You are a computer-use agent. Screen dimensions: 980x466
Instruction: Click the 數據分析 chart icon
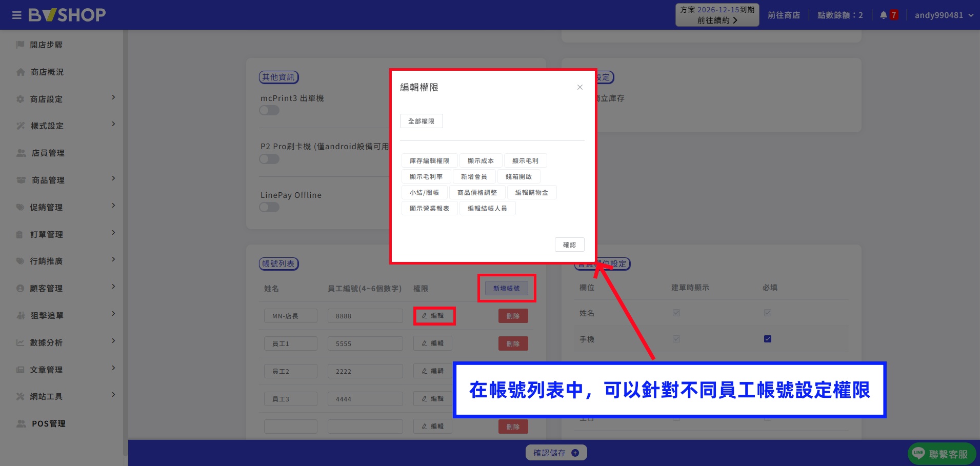pyautogui.click(x=21, y=342)
